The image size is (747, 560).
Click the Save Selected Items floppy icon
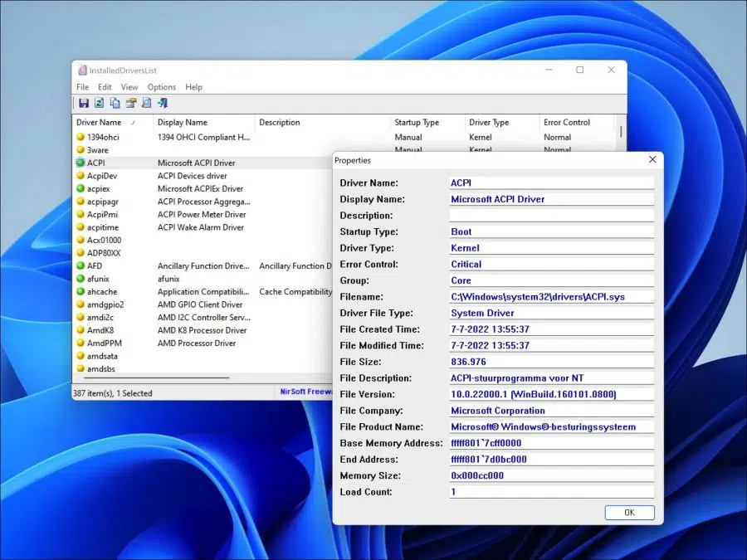click(x=83, y=103)
